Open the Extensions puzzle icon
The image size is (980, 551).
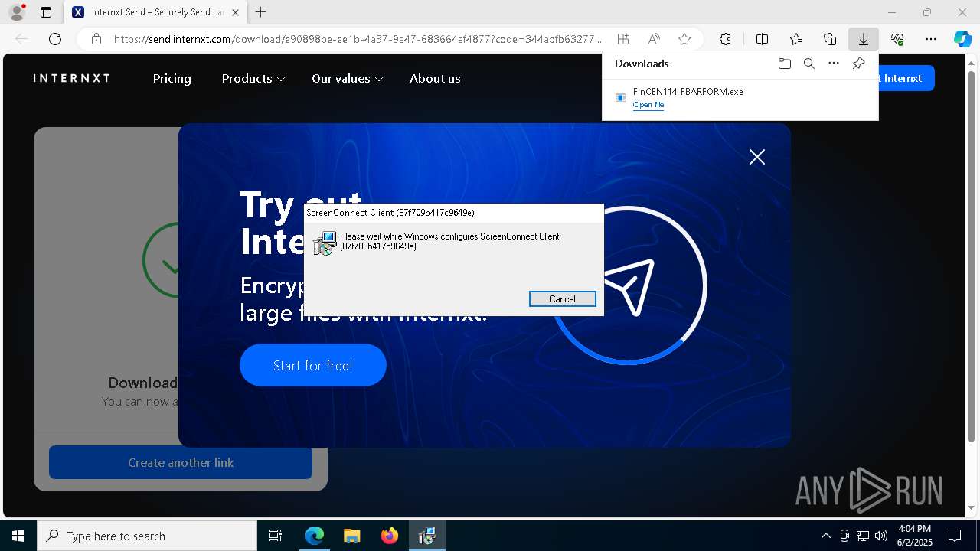(x=725, y=39)
